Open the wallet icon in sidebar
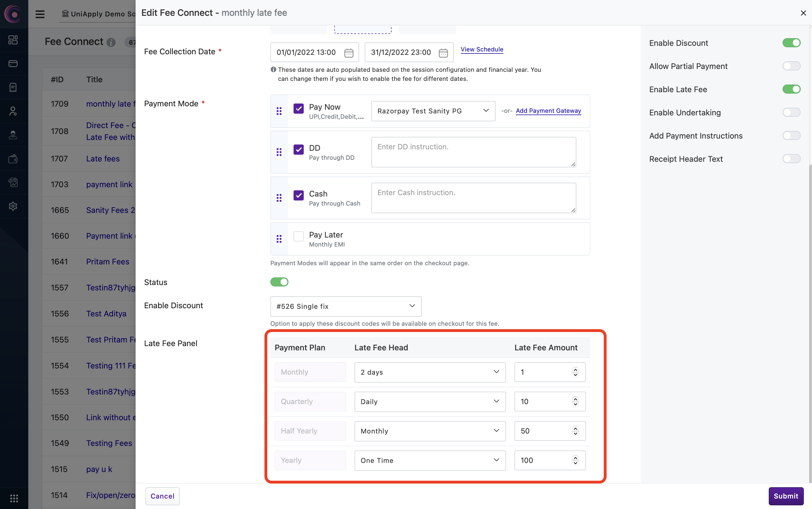Viewport: 812px width, 509px height. pyautogui.click(x=13, y=159)
